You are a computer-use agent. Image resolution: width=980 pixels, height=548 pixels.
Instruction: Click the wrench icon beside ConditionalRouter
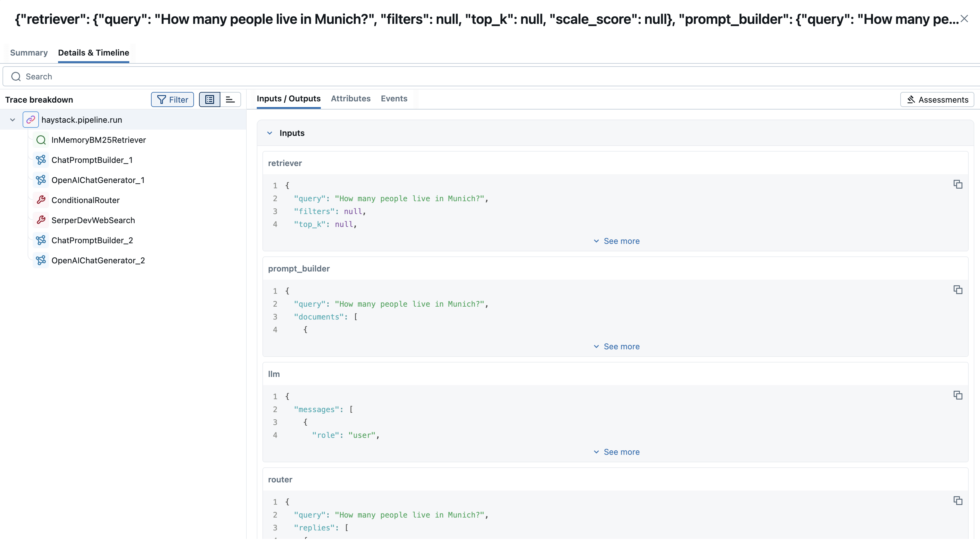coord(41,200)
